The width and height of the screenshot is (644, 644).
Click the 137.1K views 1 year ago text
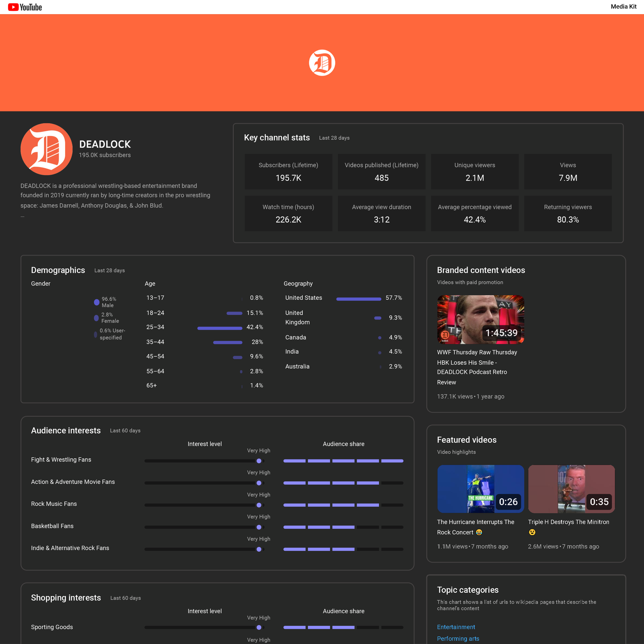(471, 396)
